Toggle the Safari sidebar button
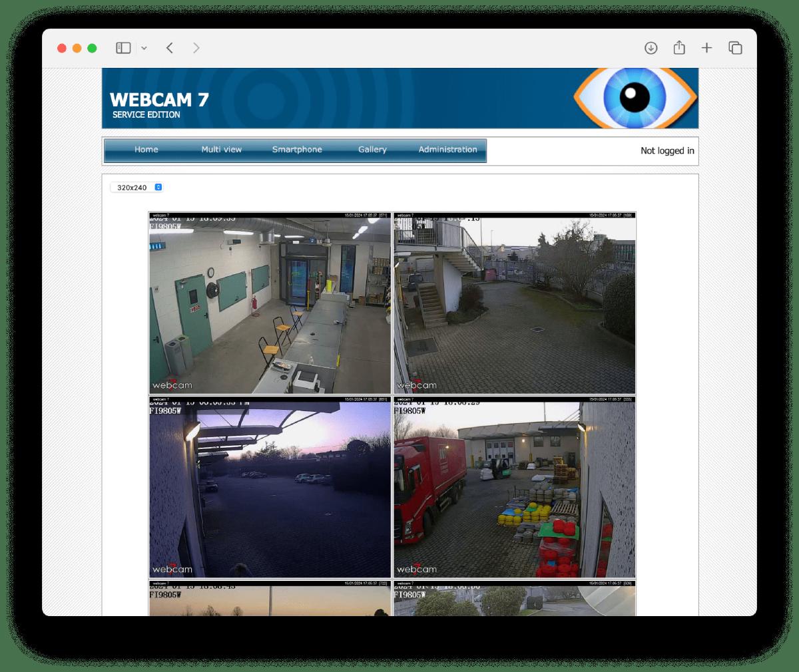Screen dimensions: 799x672 point(123,48)
